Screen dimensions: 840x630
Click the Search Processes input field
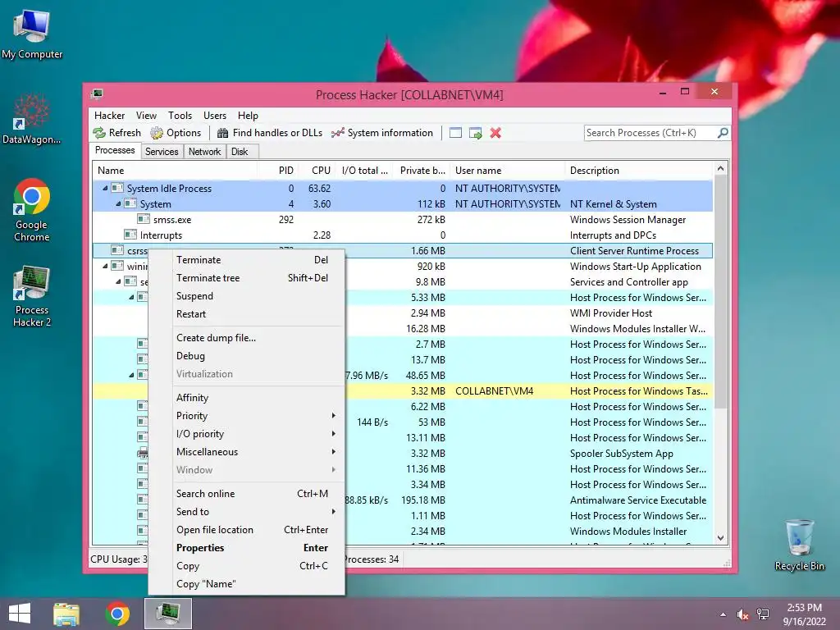[x=650, y=132]
